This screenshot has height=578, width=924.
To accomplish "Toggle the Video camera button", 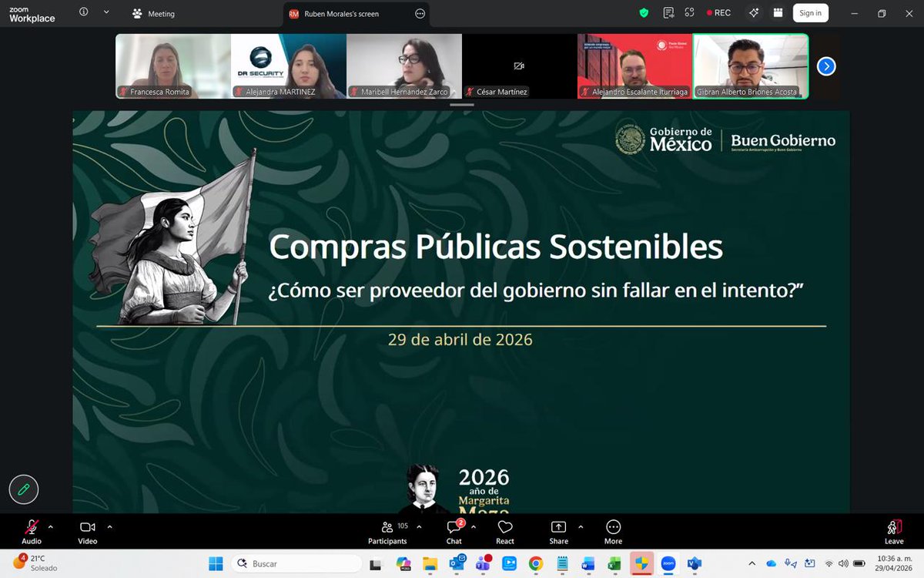I will coord(88,531).
